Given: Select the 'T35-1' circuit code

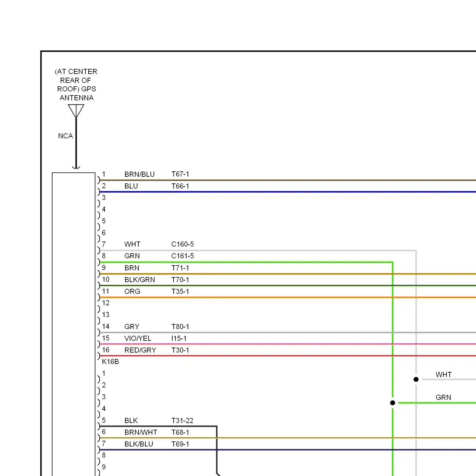Looking at the screenshot, I should pos(180,292).
